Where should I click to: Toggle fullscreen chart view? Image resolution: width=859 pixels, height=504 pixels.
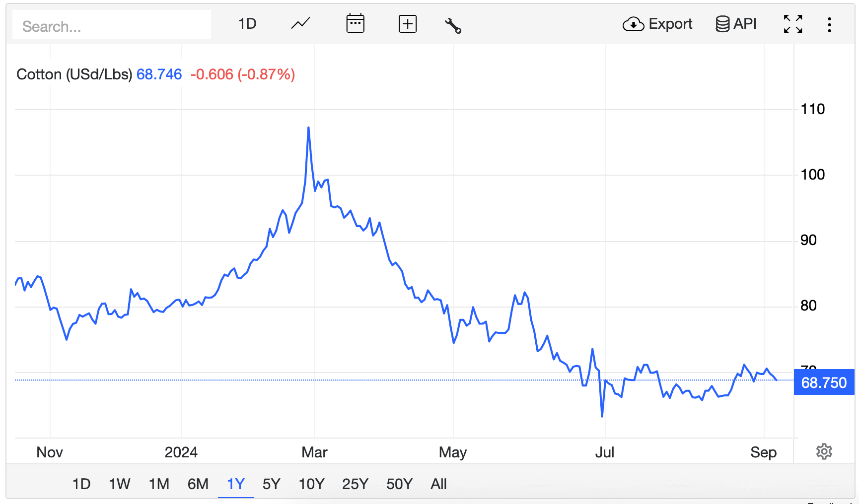(793, 24)
